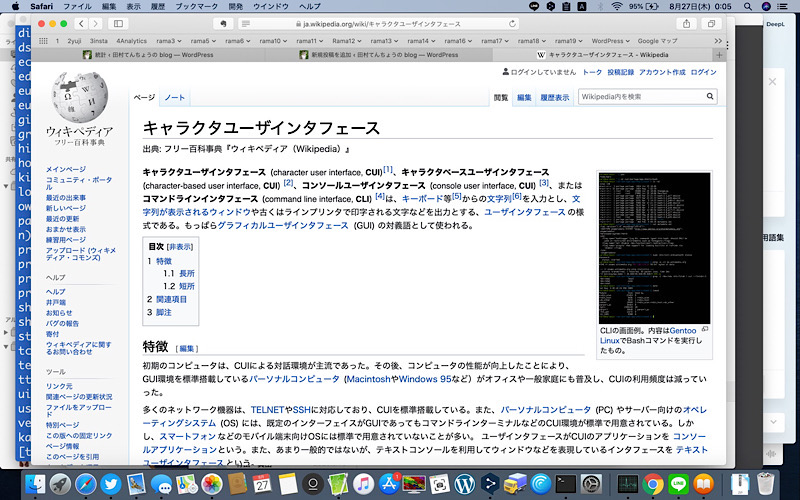This screenshot has height=500, width=800.
Task: Go forward using Safari's forward arrow
Action: pos(95,23)
